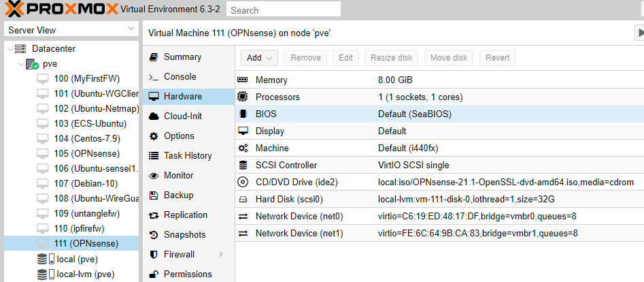Image resolution: width=644 pixels, height=282 pixels.
Task: Click the Proxmox logo
Action: pos(62,9)
